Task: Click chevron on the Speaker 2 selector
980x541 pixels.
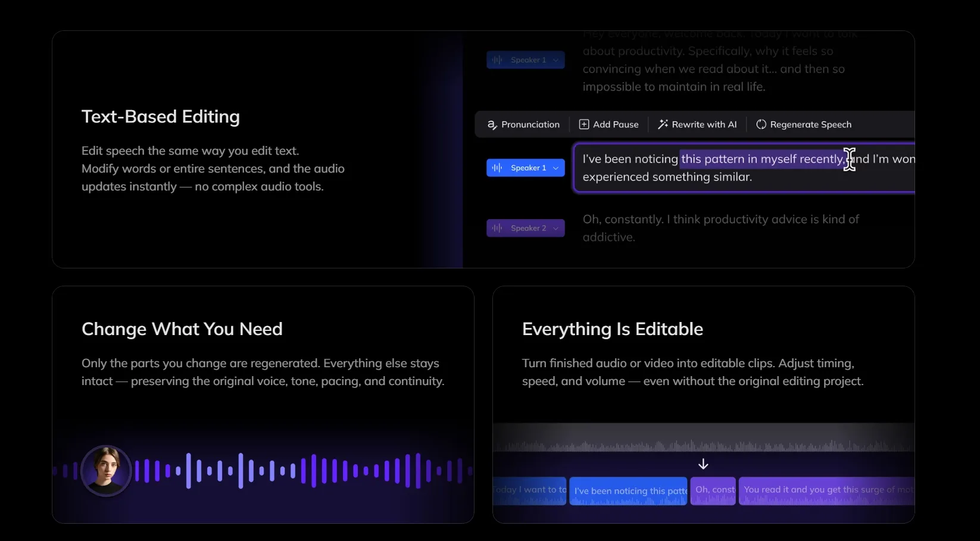Action: (x=555, y=228)
